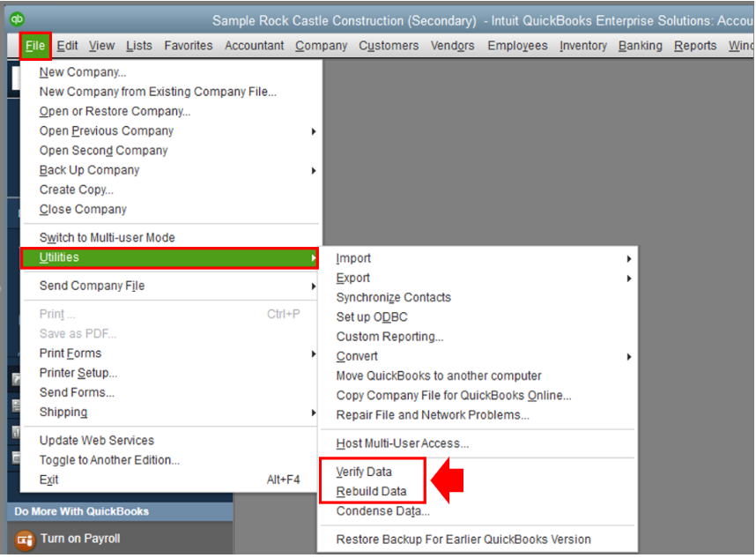The width and height of the screenshot is (756, 558).
Task: Expand Open Previous Company submenu
Action: pos(171,131)
